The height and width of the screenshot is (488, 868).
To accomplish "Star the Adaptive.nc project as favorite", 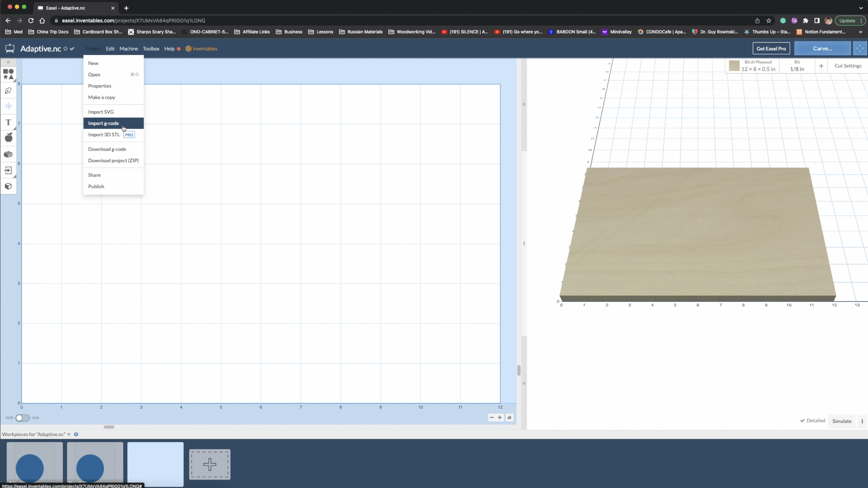I will pyautogui.click(x=65, y=48).
